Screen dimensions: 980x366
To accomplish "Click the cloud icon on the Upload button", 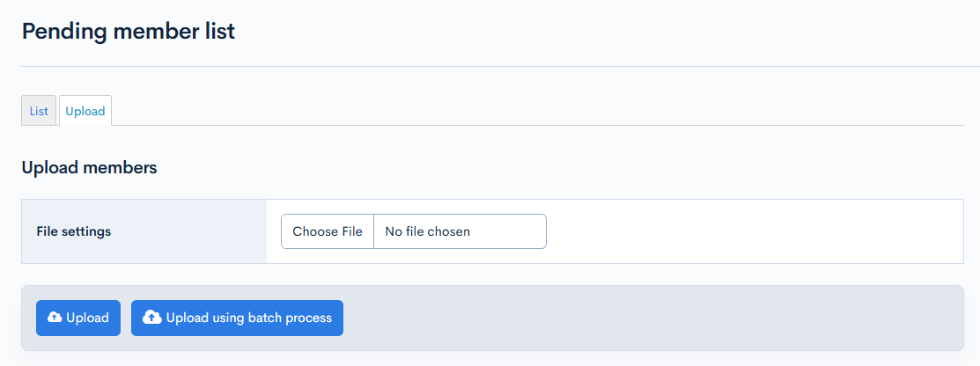I will point(55,318).
